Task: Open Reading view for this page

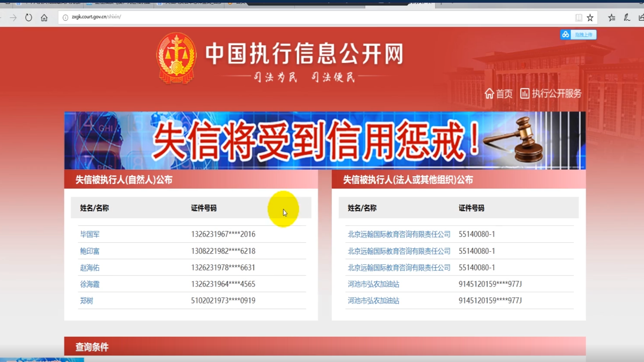Action: point(578,17)
